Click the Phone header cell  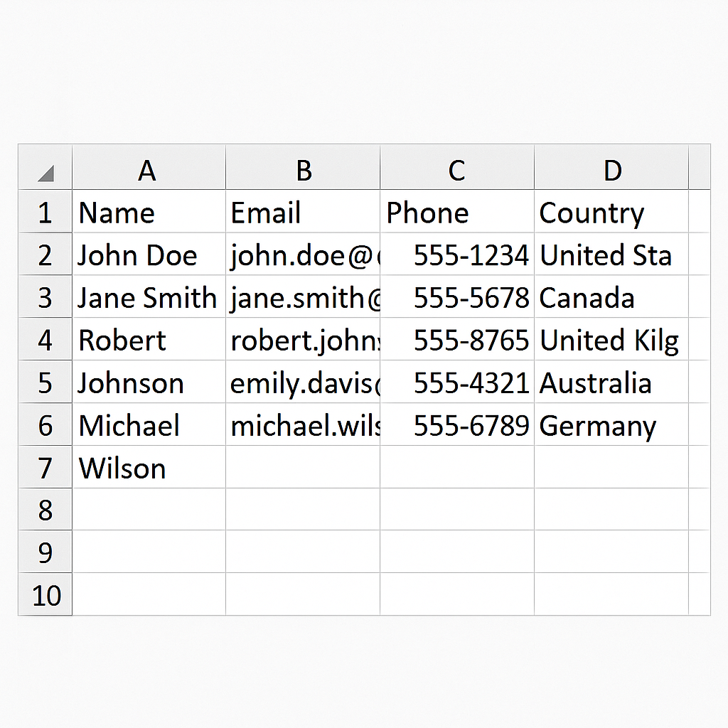pyautogui.click(x=457, y=211)
